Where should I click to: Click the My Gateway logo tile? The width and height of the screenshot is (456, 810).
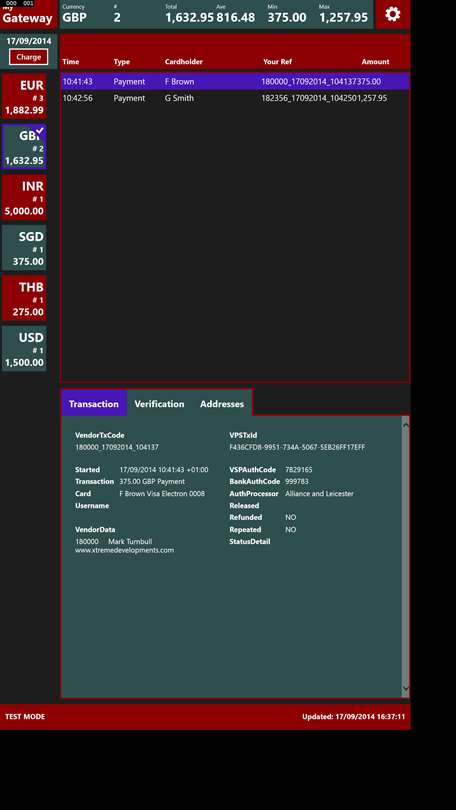28,14
